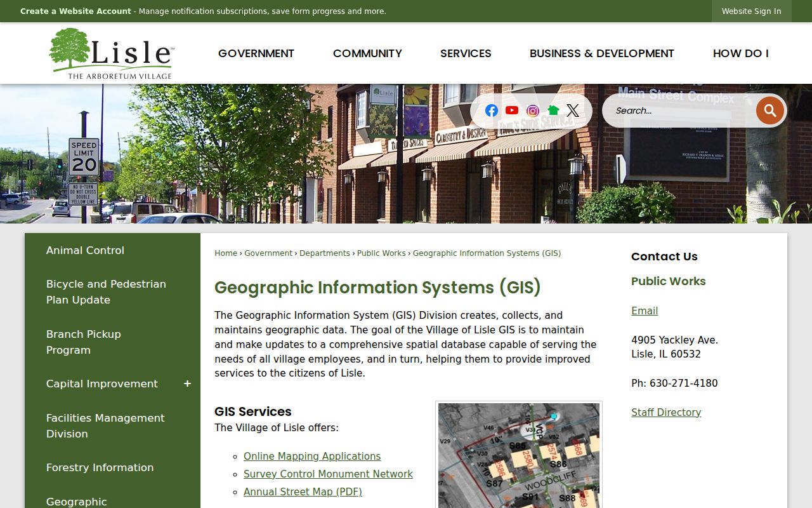The width and height of the screenshot is (812, 508).
Task: Click the Government breadcrumb link
Action: click(268, 253)
